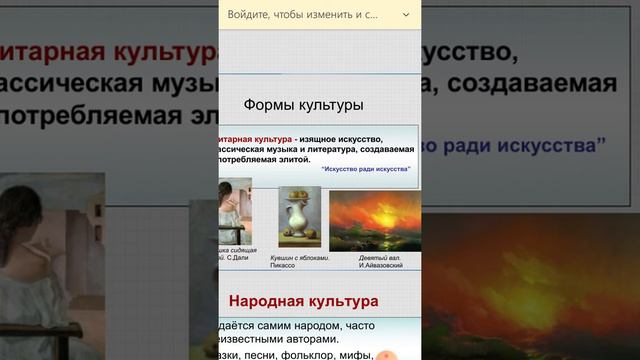Select the 'Искусство ради искусства' quote text
This screenshot has height=360, width=640.
366,169
